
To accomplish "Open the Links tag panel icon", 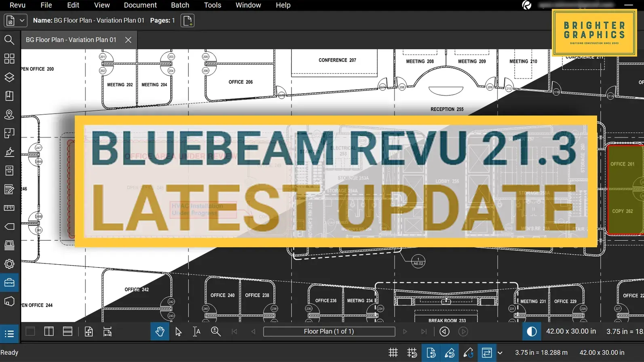I will pyautogui.click(x=9, y=227).
